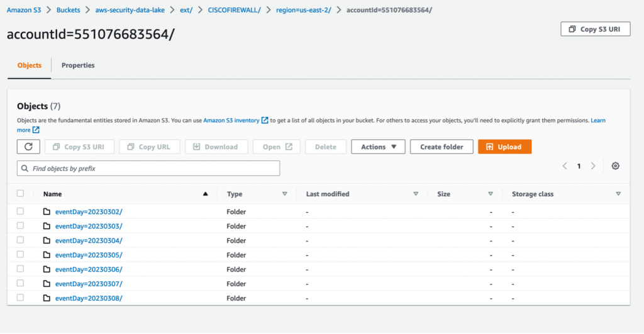This screenshot has height=334, width=644.
Task: Click the folder icon for eventDay=20230302
Action: 47,211
